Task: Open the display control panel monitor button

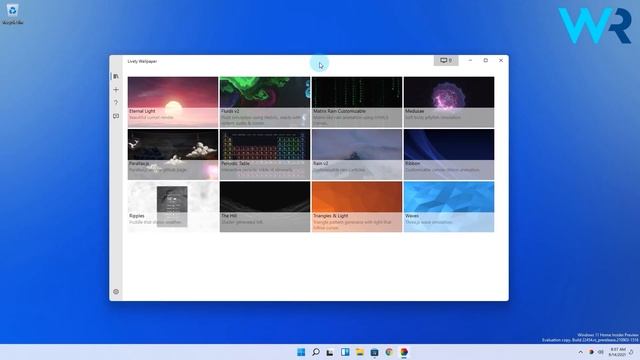Action: pyautogui.click(x=446, y=60)
